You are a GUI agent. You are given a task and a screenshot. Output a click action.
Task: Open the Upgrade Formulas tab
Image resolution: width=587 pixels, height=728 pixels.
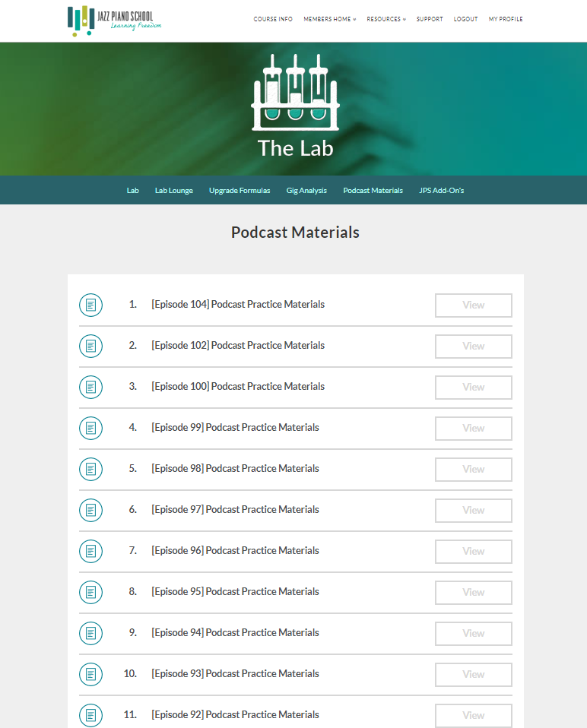point(240,191)
